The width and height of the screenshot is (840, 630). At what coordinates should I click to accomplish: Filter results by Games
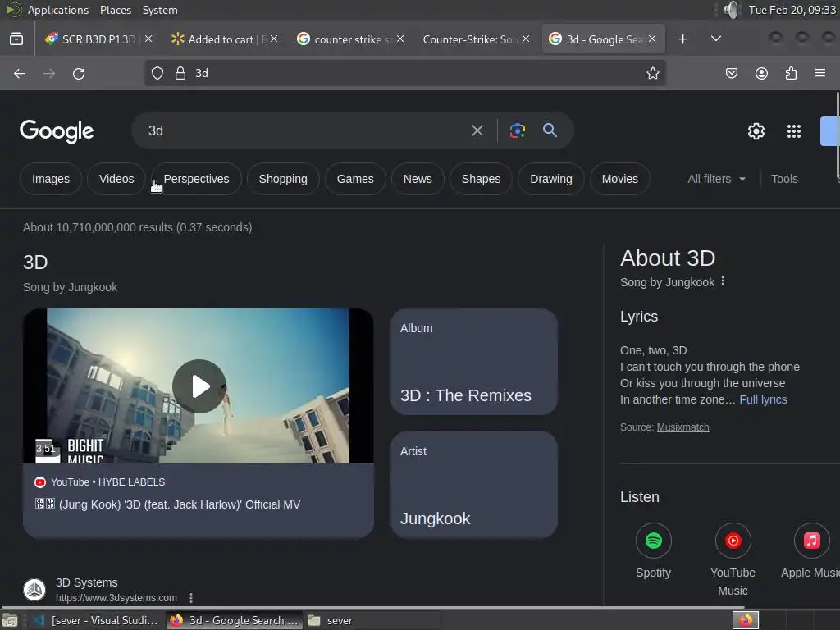tap(355, 179)
